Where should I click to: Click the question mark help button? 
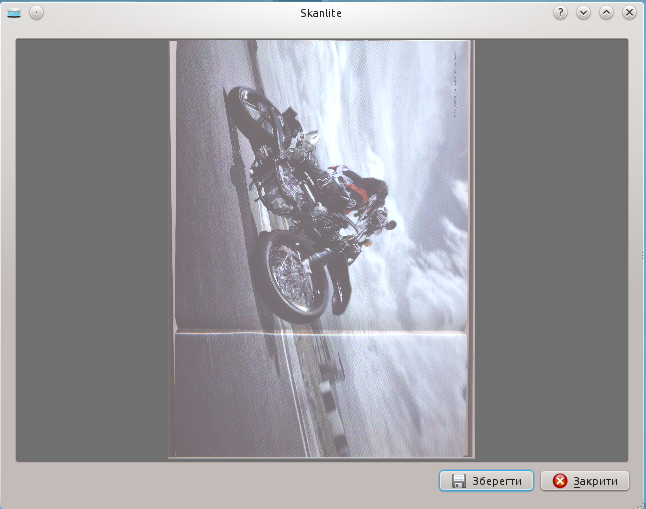click(561, 13)
